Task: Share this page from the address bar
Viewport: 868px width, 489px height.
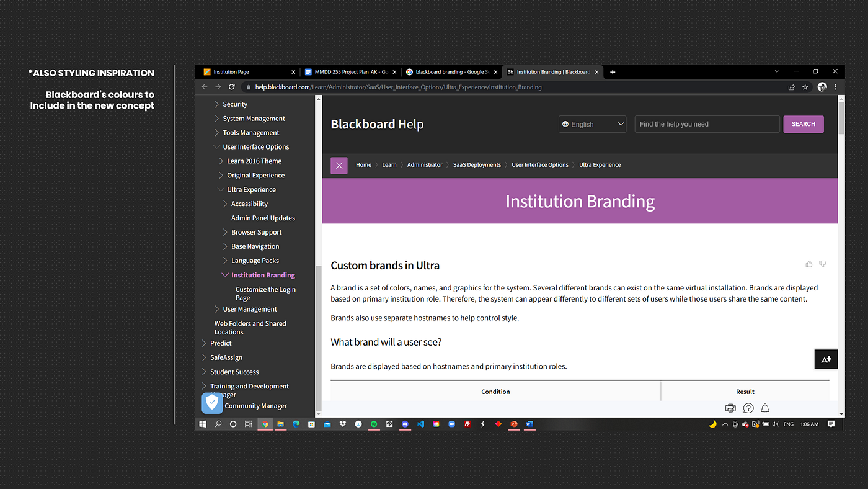Action: [x=792, y=87]
